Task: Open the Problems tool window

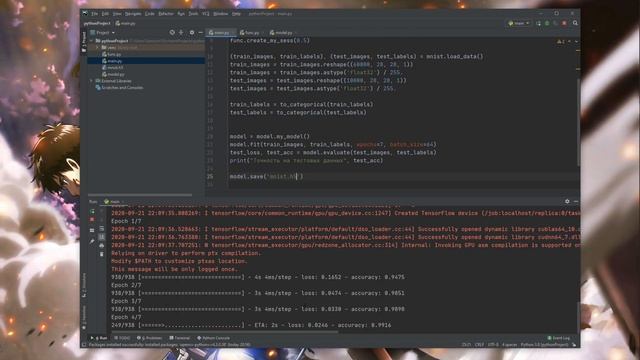Action: coord(149,338)
